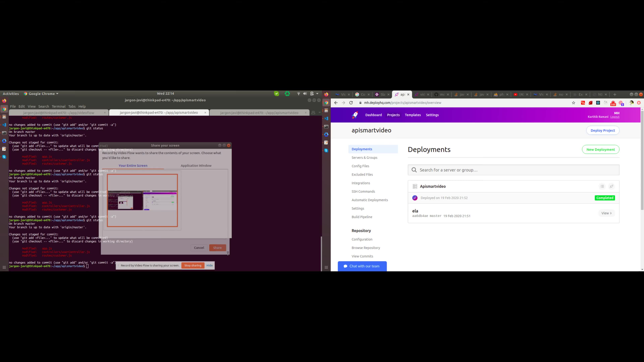Open Skype in the terminal screen's left dock
The width and height of the screenshot is (644, 362).
point(4,157)
